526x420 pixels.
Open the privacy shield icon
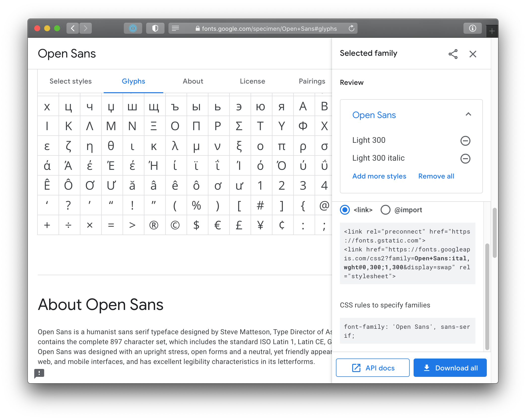155,28
